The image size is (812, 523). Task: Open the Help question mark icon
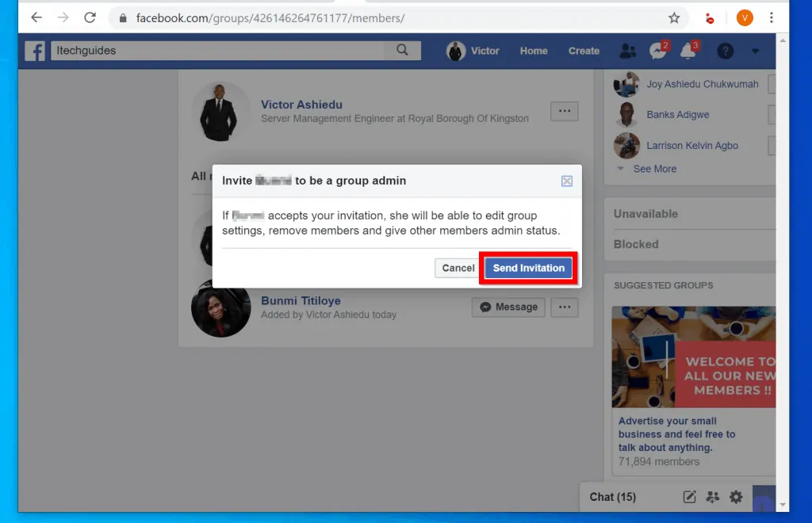click(x=725, y=51)
